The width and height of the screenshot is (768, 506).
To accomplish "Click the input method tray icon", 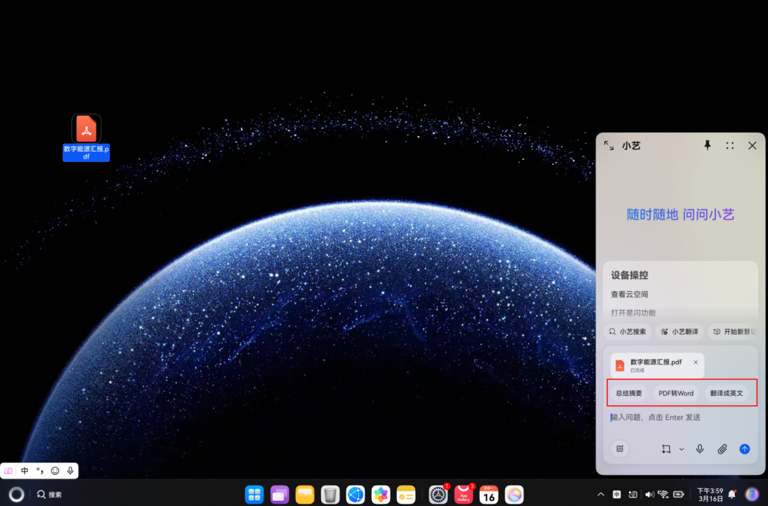I will point(633,495).
